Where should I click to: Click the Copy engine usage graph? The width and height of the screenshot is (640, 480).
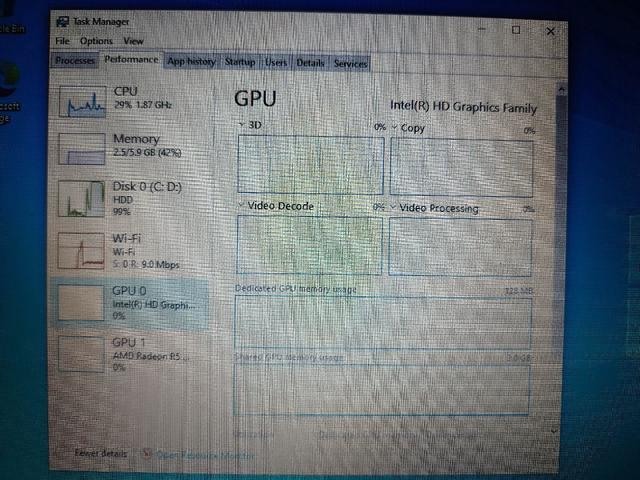pos(462,168)
